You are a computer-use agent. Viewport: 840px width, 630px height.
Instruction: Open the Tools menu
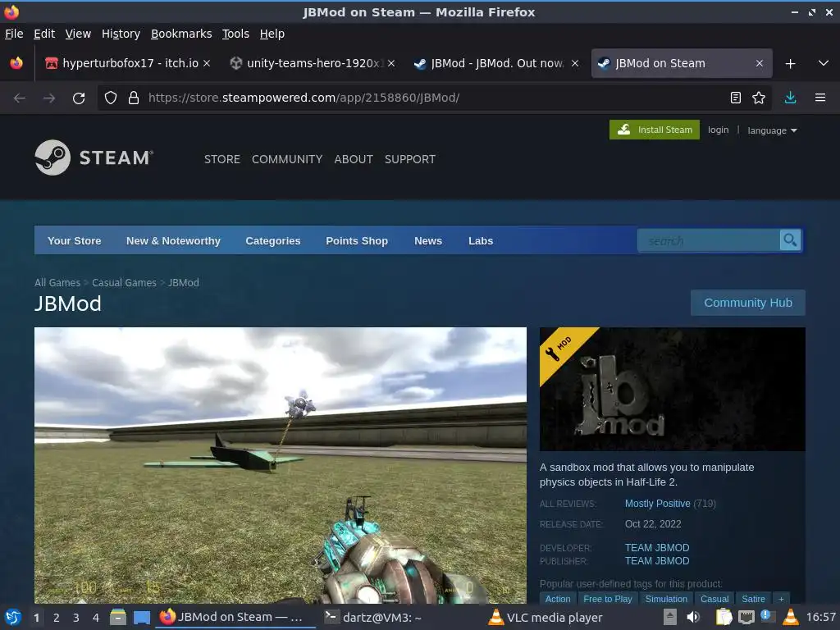(x=235, y=34)
